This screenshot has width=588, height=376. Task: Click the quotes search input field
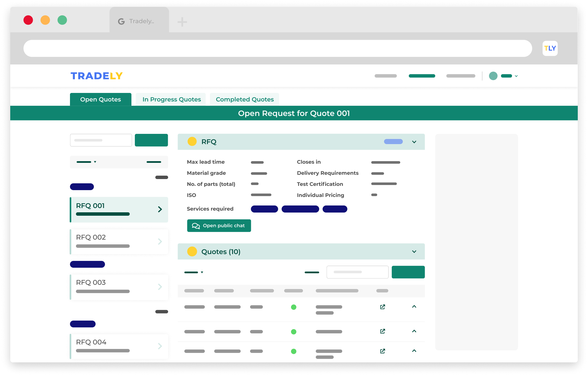357,272
